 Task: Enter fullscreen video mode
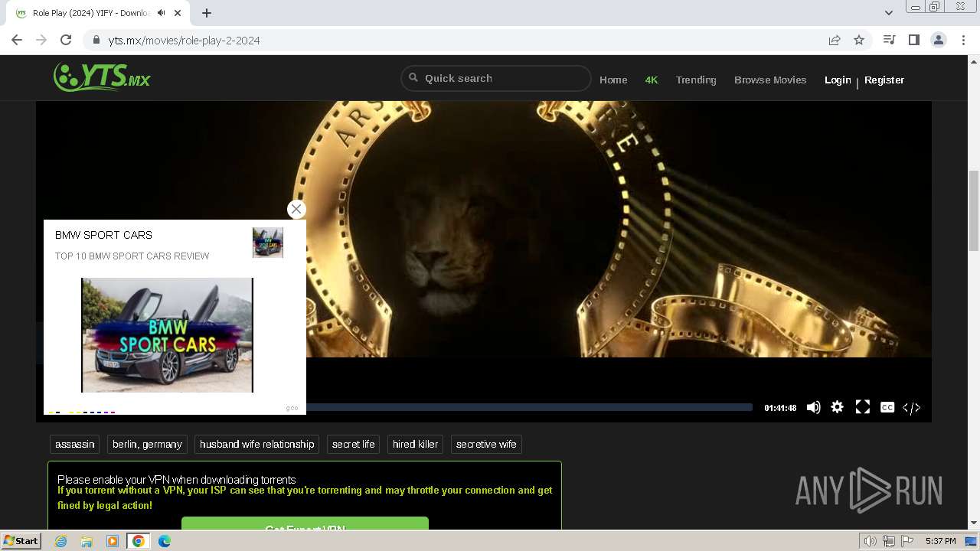pos(862,407)
